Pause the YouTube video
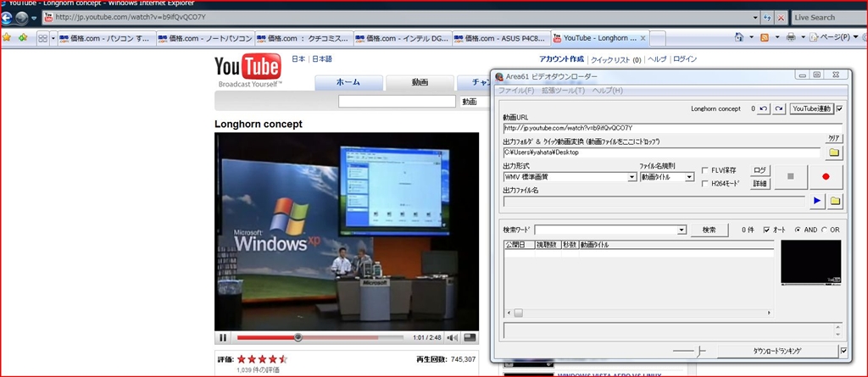The image size is (868, 377). pyautogui.click(x=223, y=338)
